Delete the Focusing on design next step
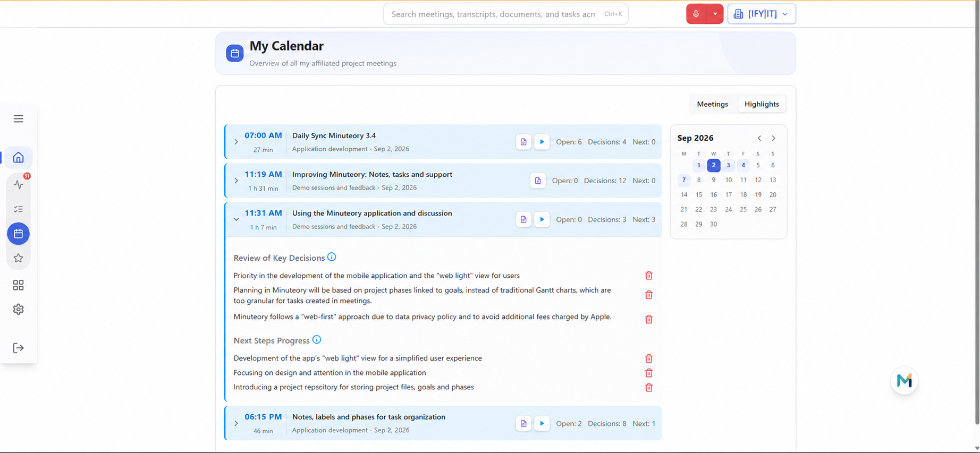The image size is (980, 453). (649, 373)
